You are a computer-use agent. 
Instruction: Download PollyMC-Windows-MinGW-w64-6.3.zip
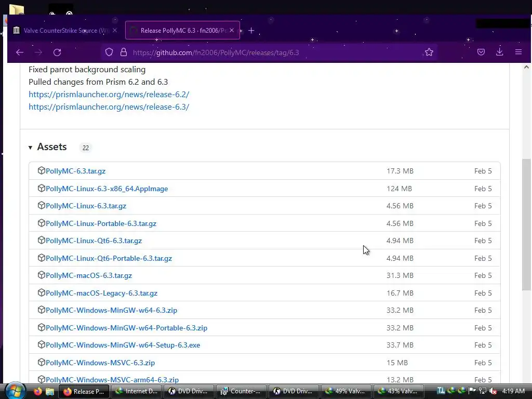(x=112, y=310)
